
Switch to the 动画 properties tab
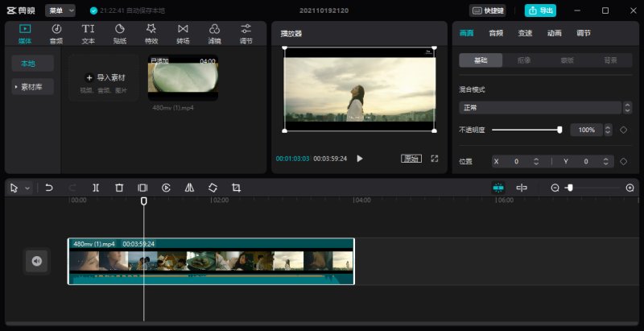(554, 33)
